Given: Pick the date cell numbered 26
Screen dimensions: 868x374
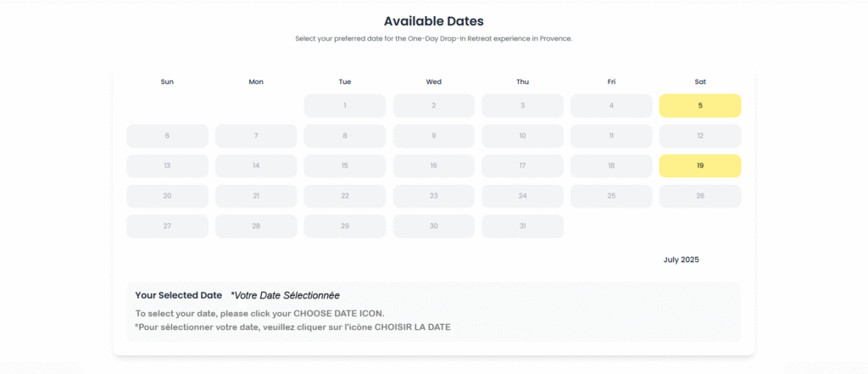Looking at the screenshot, I should [x=699, y=196].
